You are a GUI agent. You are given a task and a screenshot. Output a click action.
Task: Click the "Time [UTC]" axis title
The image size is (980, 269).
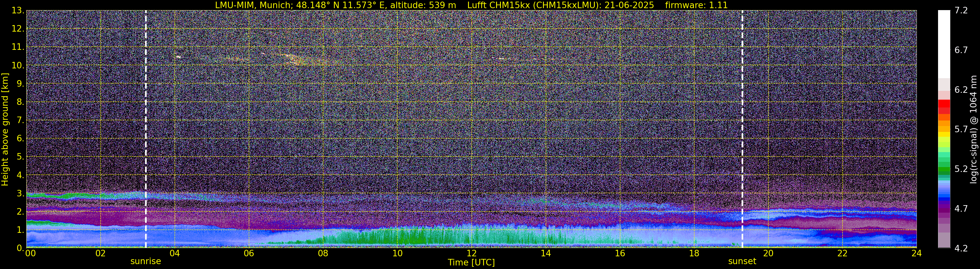coord(471,262)
